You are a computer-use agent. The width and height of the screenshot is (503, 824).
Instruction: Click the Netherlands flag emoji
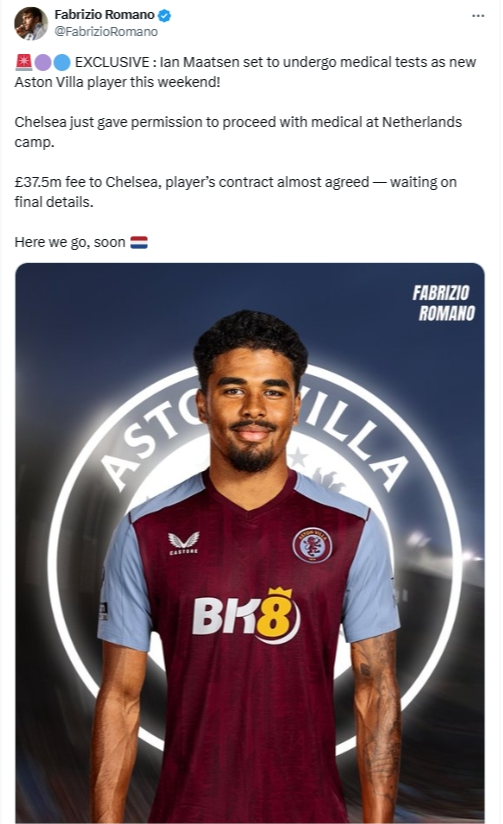tap(139, 242)
